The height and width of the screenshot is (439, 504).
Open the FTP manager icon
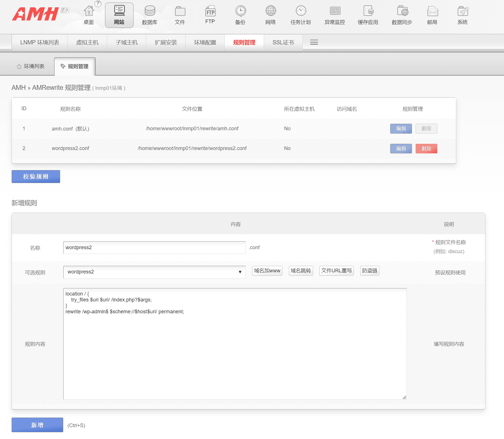[x=210, y=15]
